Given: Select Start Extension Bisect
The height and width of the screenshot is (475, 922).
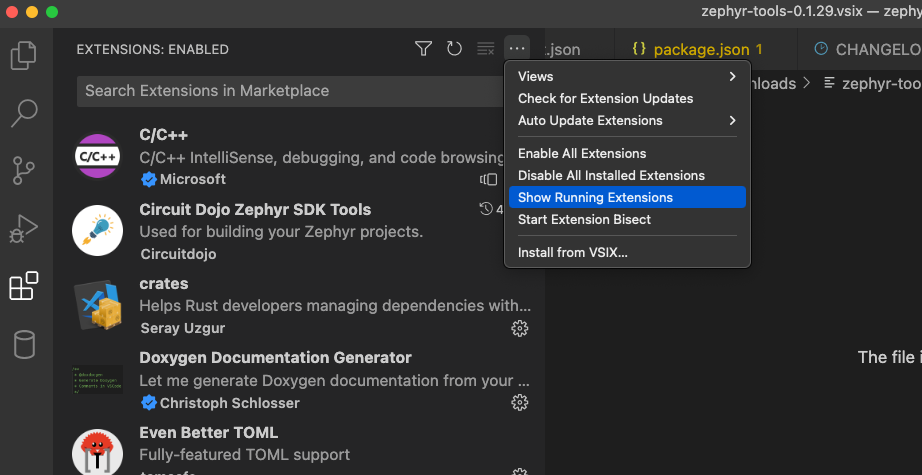Looking at the screenshot, I should coord(627,220).
